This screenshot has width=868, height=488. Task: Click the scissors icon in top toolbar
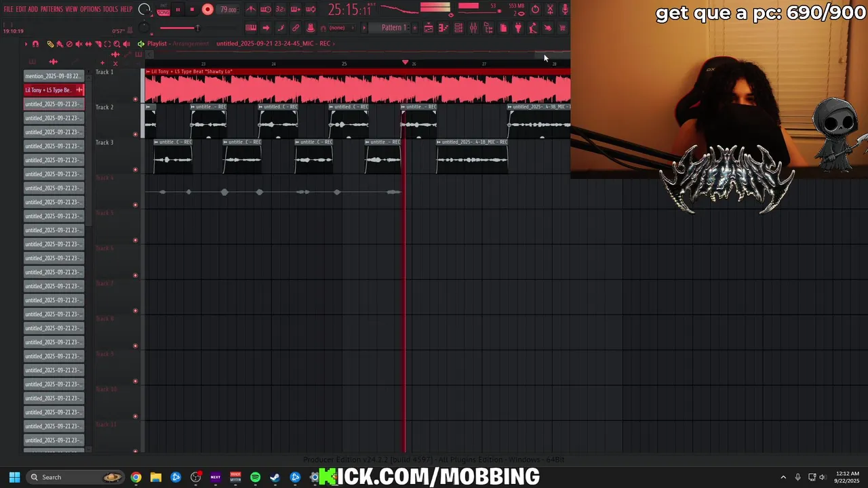pos(550,9)
